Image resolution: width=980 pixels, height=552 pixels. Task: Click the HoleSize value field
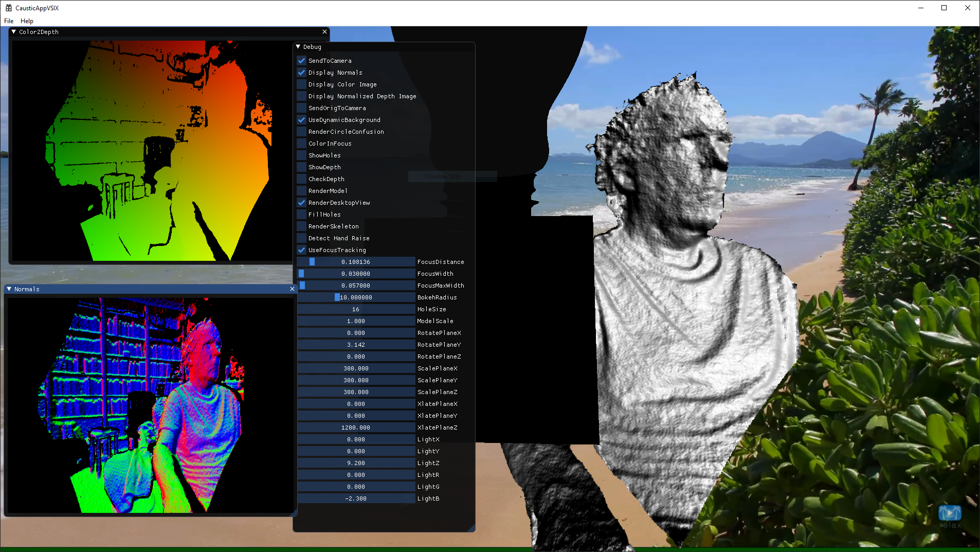(x=356, y=309)
